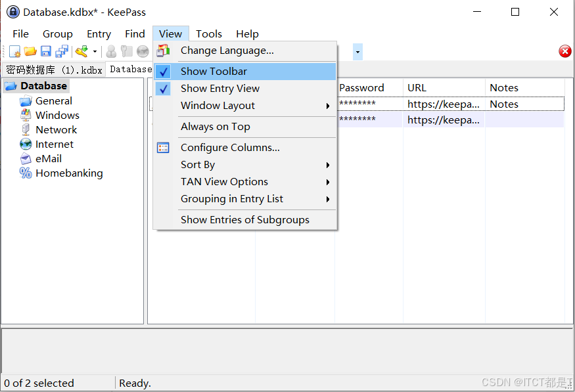This screenshot has width=575, height=392.
Task: Click first entry's https://keepa... URL cell
Action: (x=444, y=104)
